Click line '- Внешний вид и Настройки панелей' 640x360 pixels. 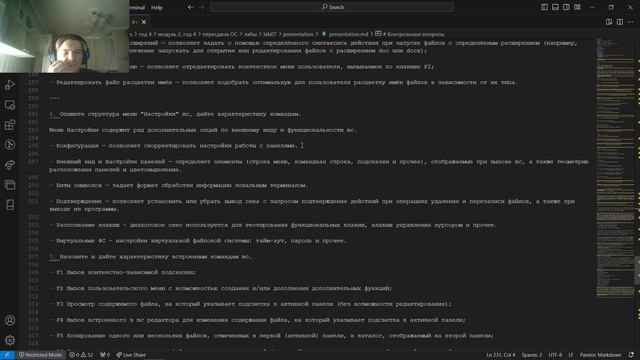click(x=319, y=166)
